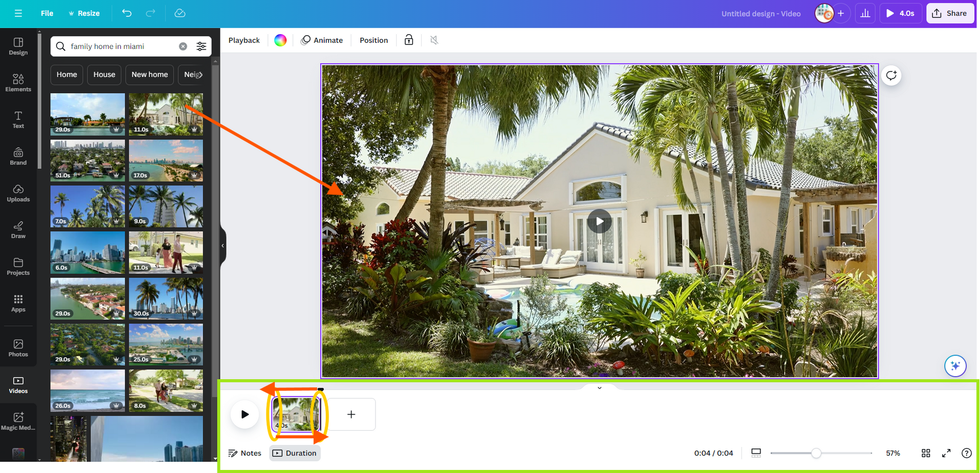Open the Brand sidebar panel
Screen dimensions: 980x473
[18, 156]
